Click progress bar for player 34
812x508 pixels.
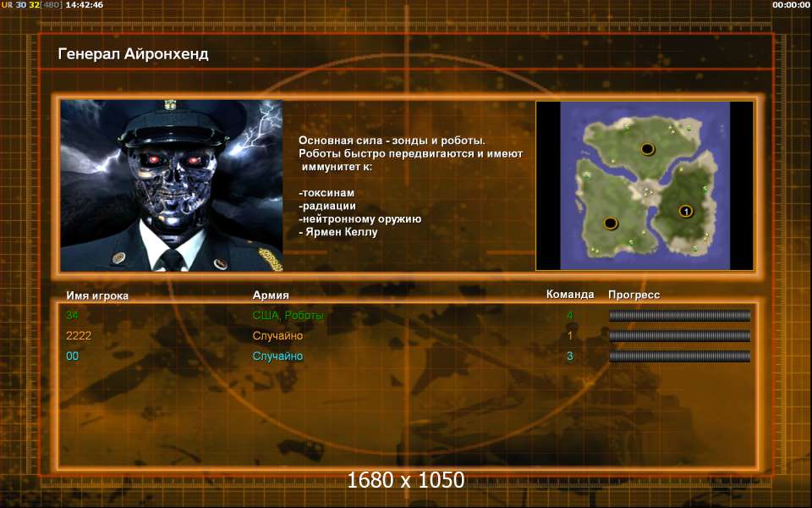[679, 315]
